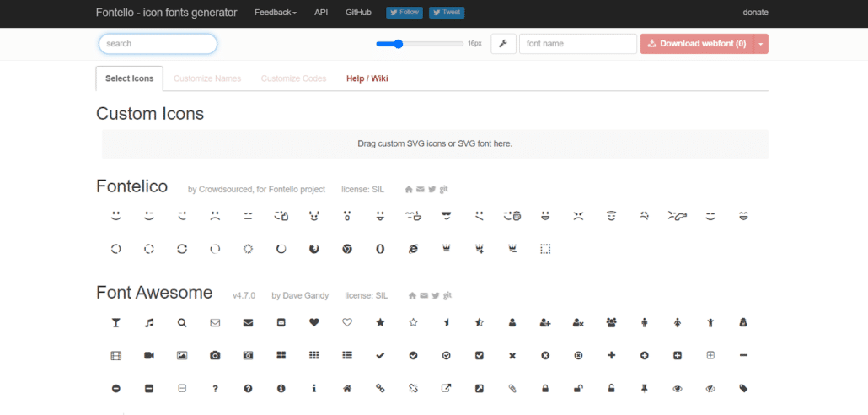This screenshot has height=415, width=868.
Task: Select the sunglasses emoticon icon
Action: coord(446,216)
